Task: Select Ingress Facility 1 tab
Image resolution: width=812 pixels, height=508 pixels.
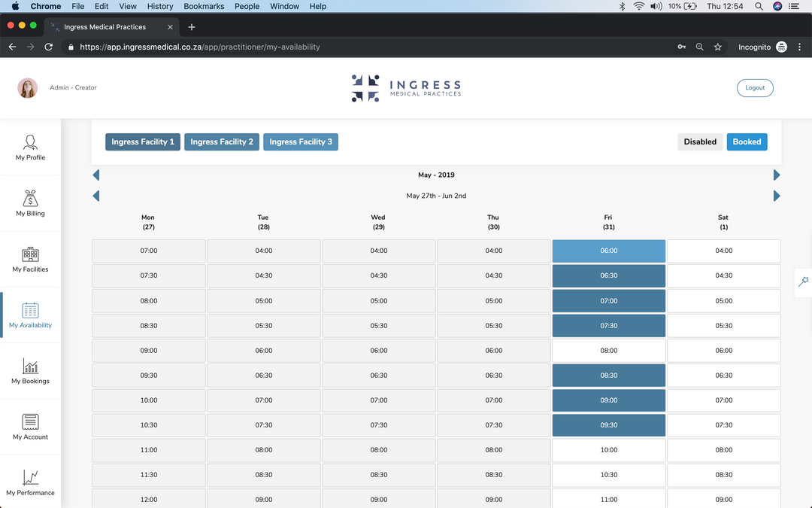Action: point(143,141)
